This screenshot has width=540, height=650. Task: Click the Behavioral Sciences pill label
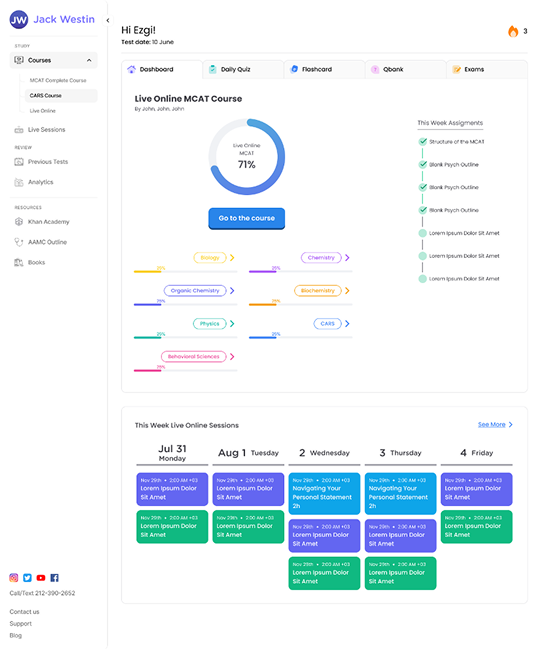pyautogui.click(x=194, y=357)
